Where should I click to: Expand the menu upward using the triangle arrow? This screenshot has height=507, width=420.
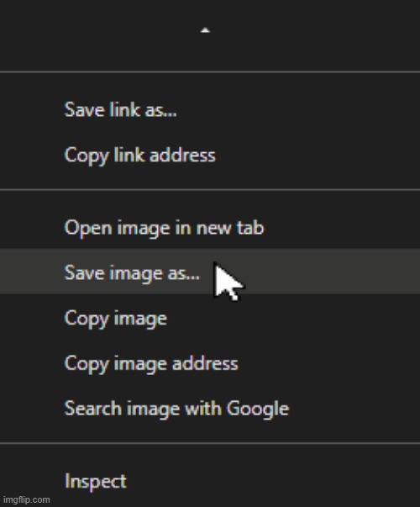click(205, 31)
